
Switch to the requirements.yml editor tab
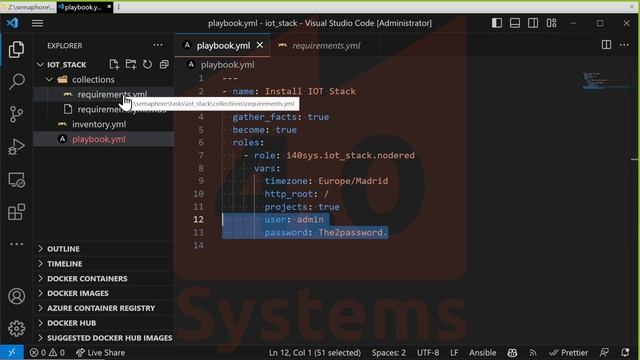point(326,45)
